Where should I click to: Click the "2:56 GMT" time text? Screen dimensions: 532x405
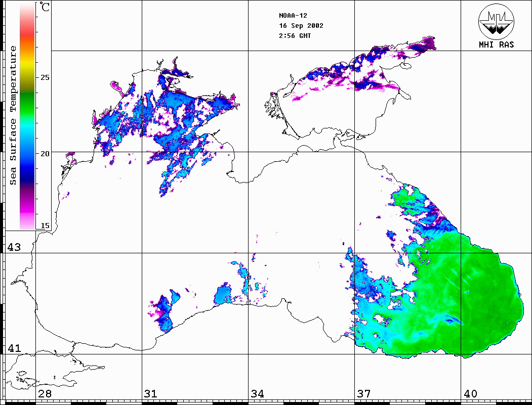point(295,35)
